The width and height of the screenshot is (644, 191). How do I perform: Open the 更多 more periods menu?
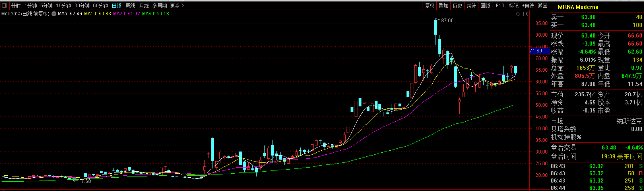[177, 6]
